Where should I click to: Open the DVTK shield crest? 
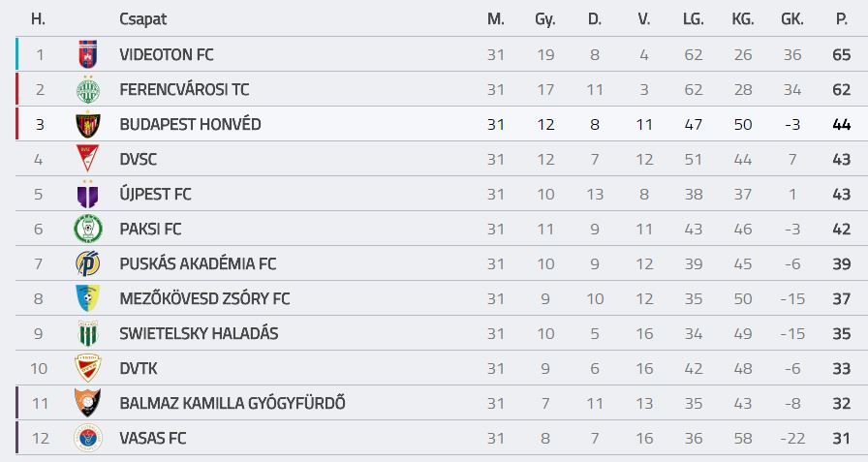pos(88,368)
